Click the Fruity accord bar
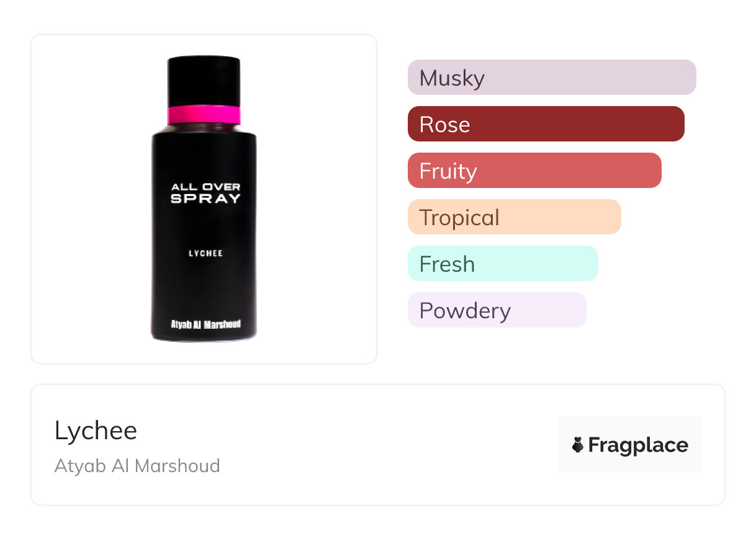The image size is (756, 536). pyautogui.click(x=534, y=171)
